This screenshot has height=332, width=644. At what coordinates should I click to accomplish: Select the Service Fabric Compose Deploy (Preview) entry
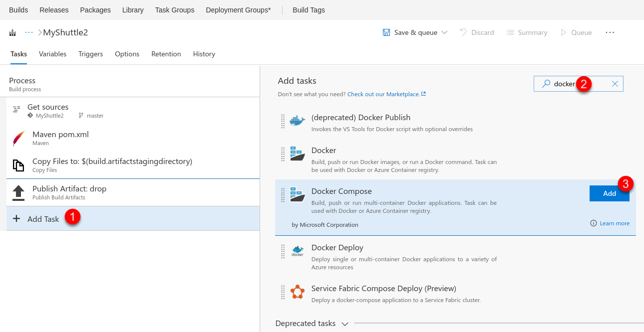pyautogui.click(x=455, y=294)
